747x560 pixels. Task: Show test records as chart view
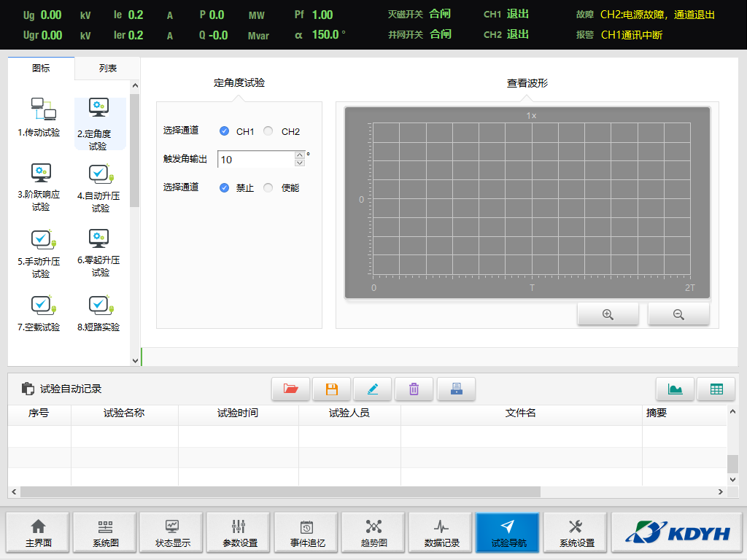click(675, 389)
